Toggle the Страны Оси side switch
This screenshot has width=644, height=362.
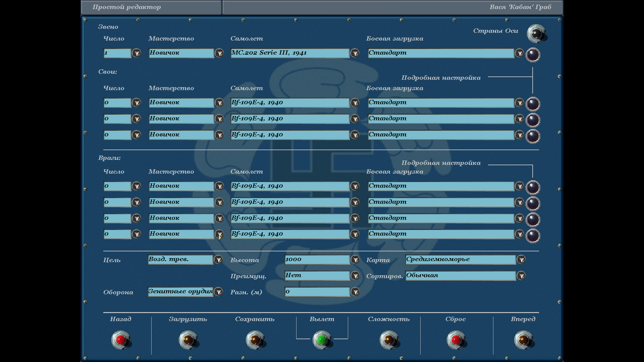tap(536, 33)
